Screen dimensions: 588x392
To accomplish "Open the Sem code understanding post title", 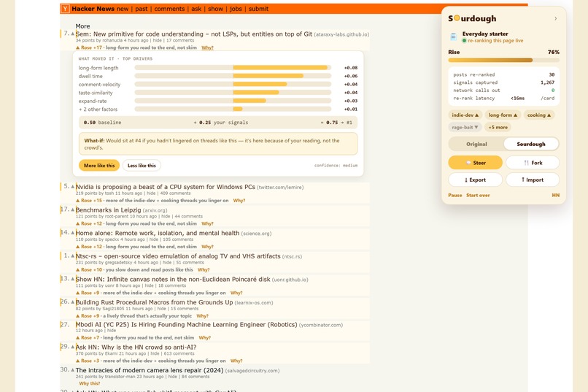I will (x=194, y=34).
